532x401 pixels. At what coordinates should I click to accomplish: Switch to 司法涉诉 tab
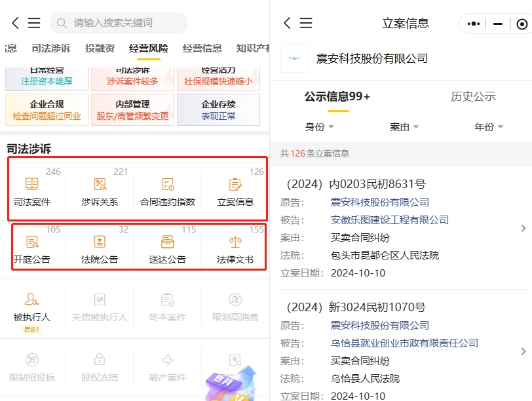pyautogui.click(x=51, y=48)
